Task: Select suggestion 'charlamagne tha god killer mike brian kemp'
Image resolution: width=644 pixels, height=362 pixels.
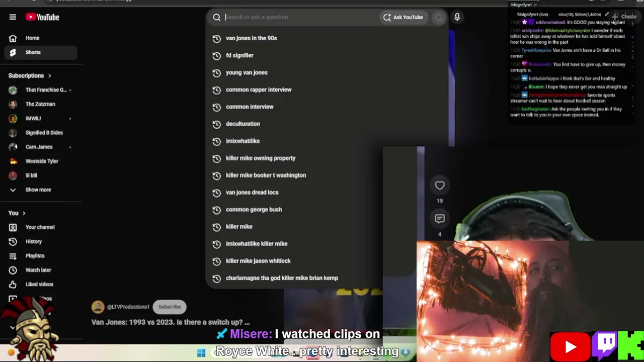Action: tap(294, 278)
